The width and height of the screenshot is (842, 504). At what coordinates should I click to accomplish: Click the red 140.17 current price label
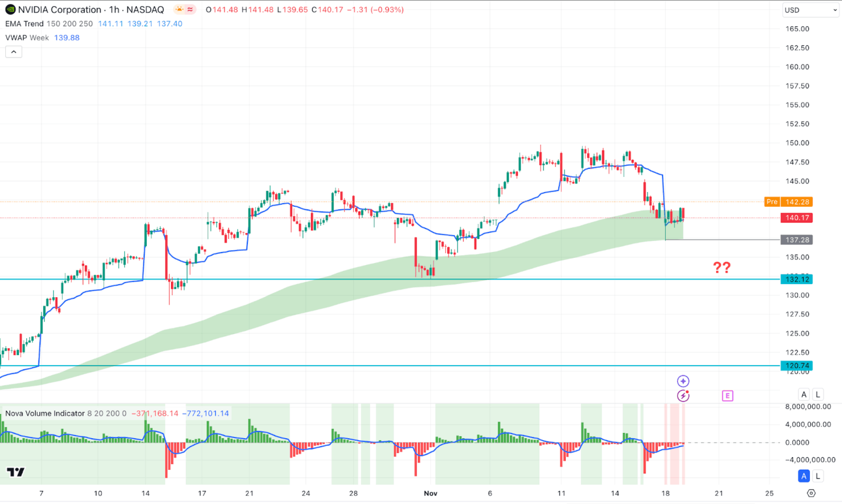click(796, 218)
